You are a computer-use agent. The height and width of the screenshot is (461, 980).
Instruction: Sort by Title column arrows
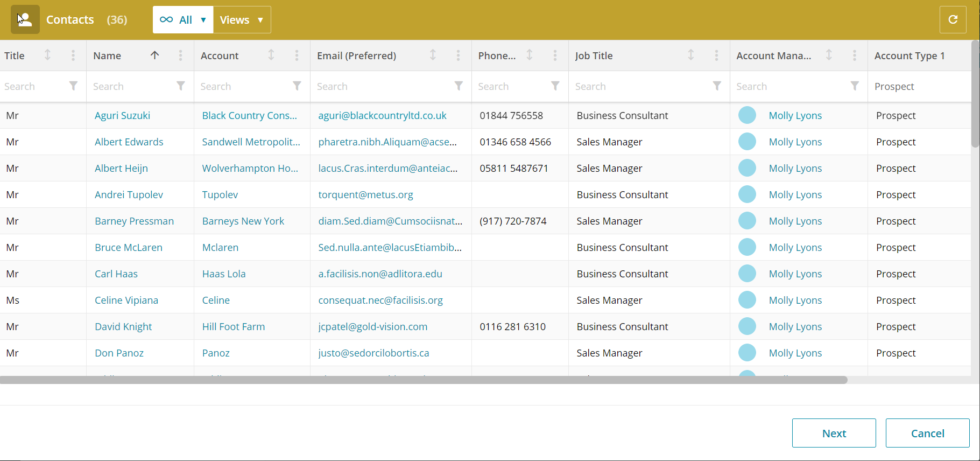pos(47,55)
